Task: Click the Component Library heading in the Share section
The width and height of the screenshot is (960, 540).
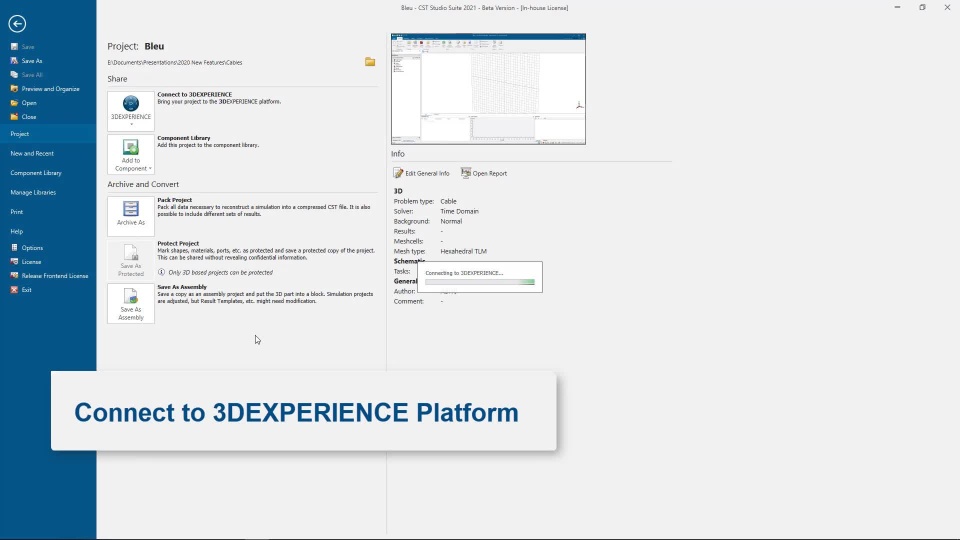Action: click(x=184, y=138)
